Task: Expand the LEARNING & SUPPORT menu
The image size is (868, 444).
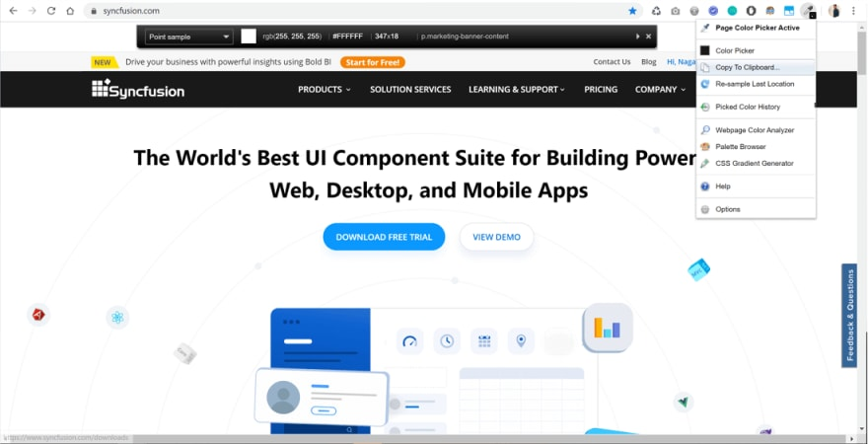Action: tap(517, 89)
